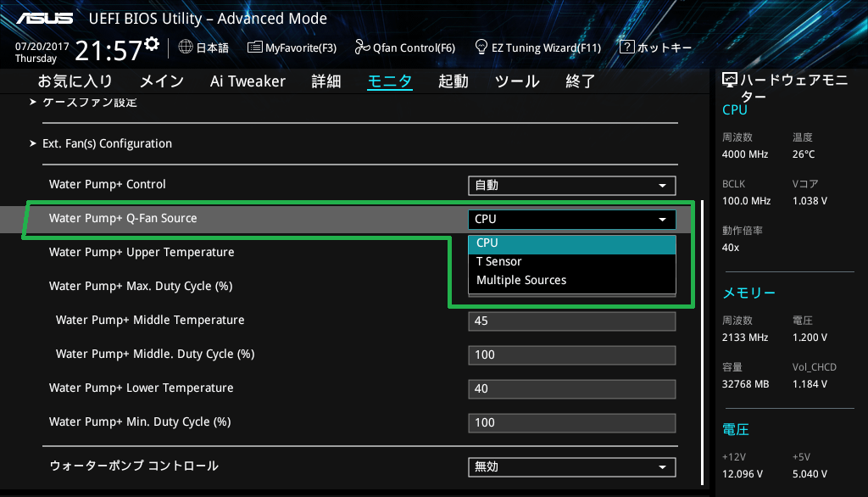Open Water Pump+ Control dropdown
868x497 pixels.
[572, 185]
